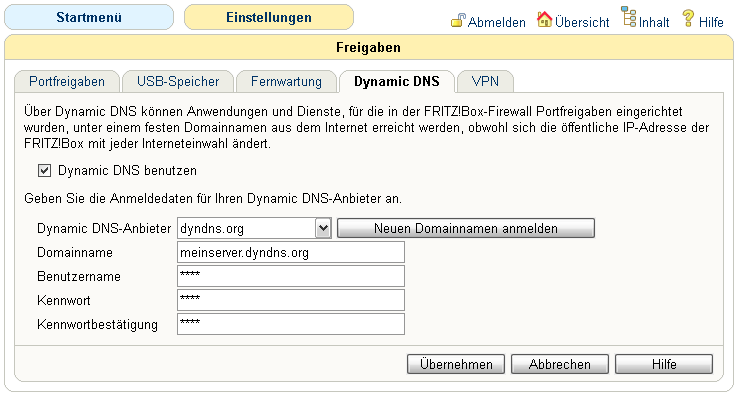Click the Hilfe question mark icon
This screenshot has width=738, height=396.
point(688,18)
